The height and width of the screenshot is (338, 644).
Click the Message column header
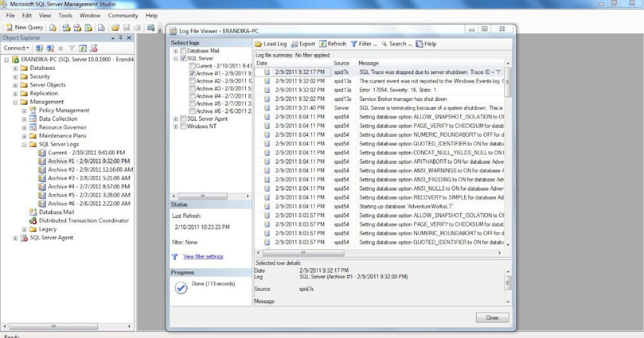430,63
